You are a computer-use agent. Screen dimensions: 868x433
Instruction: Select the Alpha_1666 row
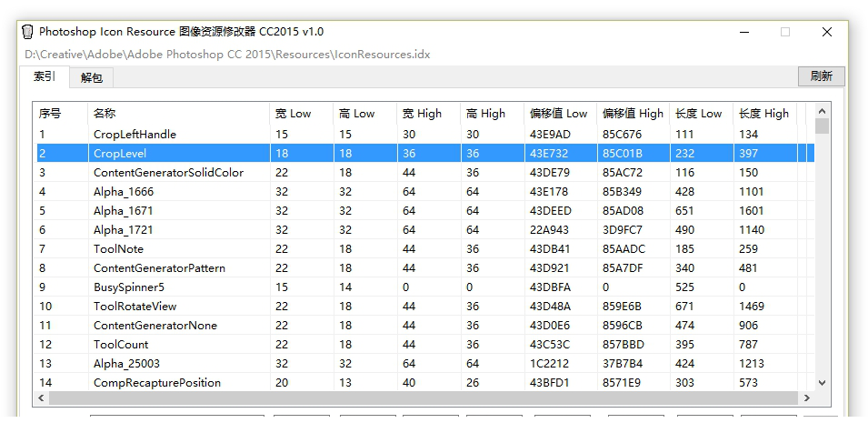425,192
